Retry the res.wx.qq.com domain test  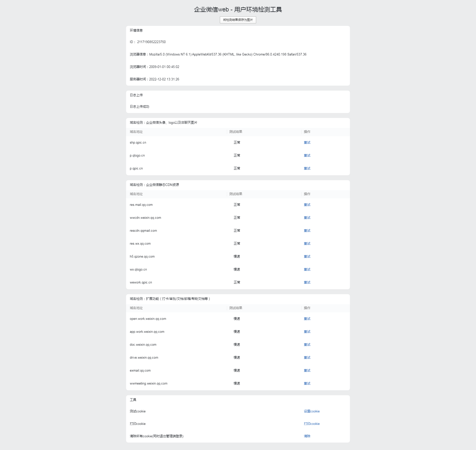[307, 244]
